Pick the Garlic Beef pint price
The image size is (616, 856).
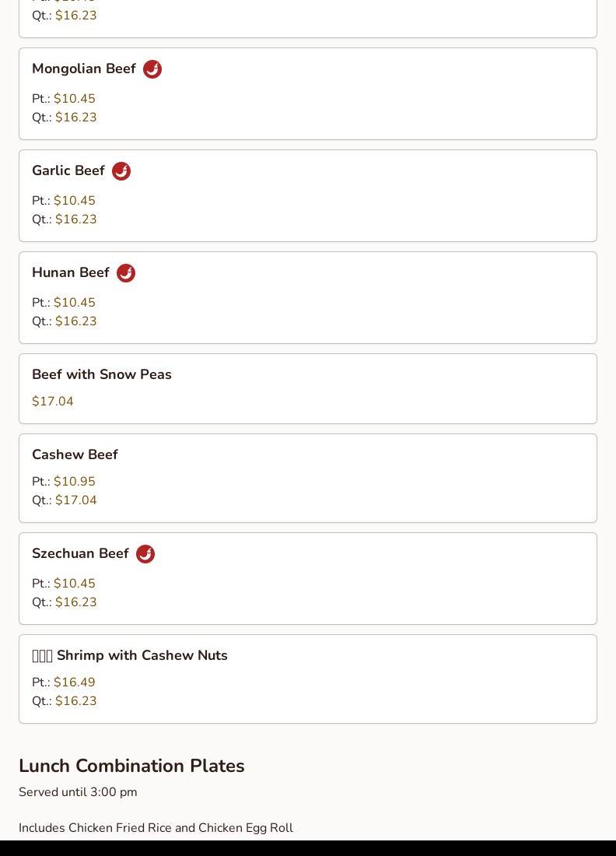coord(75,201)
